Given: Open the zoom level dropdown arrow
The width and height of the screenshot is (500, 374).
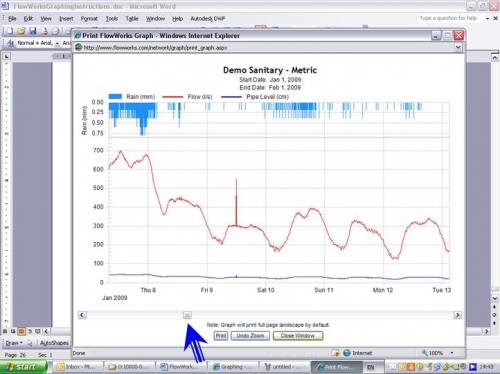Looking at the screenshot, I should coord(452,353).
